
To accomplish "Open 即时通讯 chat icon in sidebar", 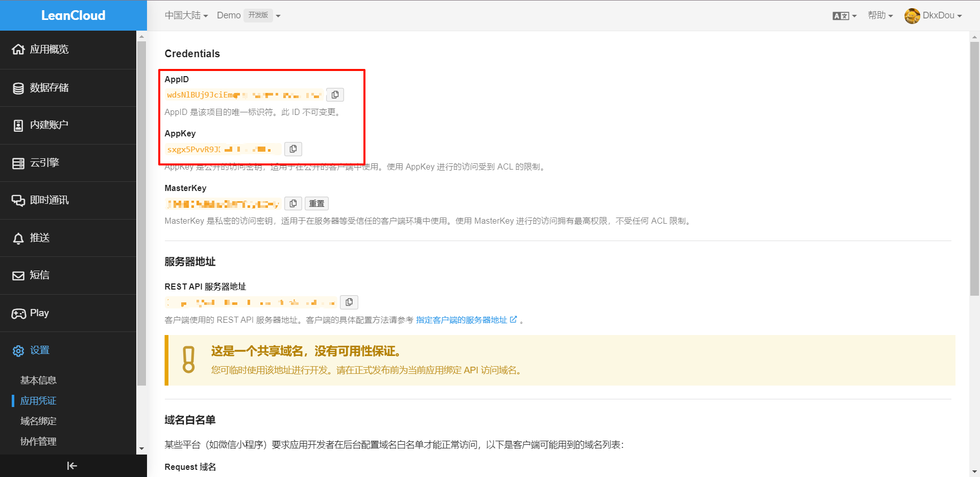I will point(18,201).
